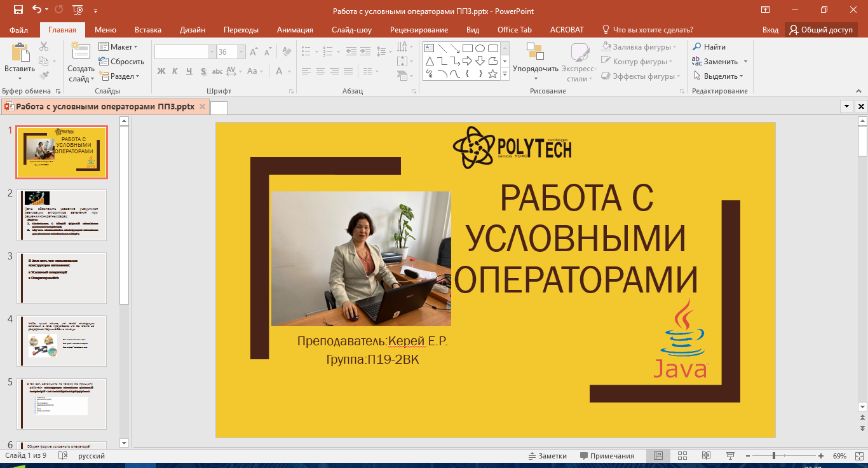868x468 pixels.
Task: Insert a text box from the shapes gallery
Action: (x=429, y=48)
